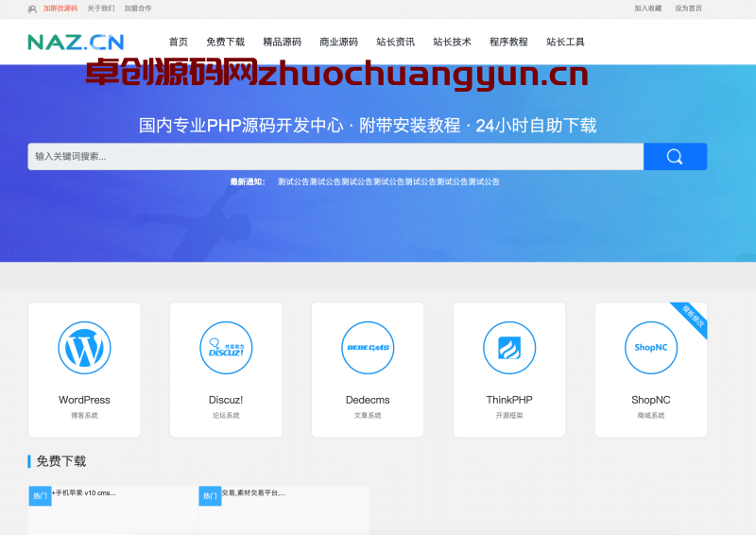Open the ThinkPHP flame logo
The image size is (756, 535).
pos(509,348)
